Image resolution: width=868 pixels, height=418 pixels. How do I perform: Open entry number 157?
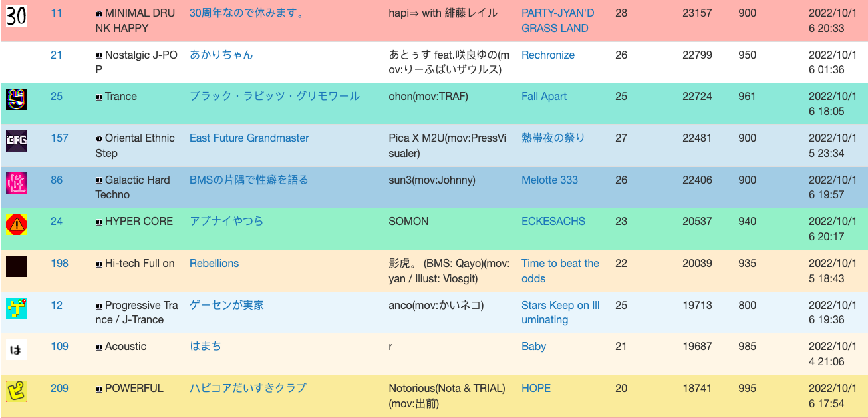click(59, 138)
